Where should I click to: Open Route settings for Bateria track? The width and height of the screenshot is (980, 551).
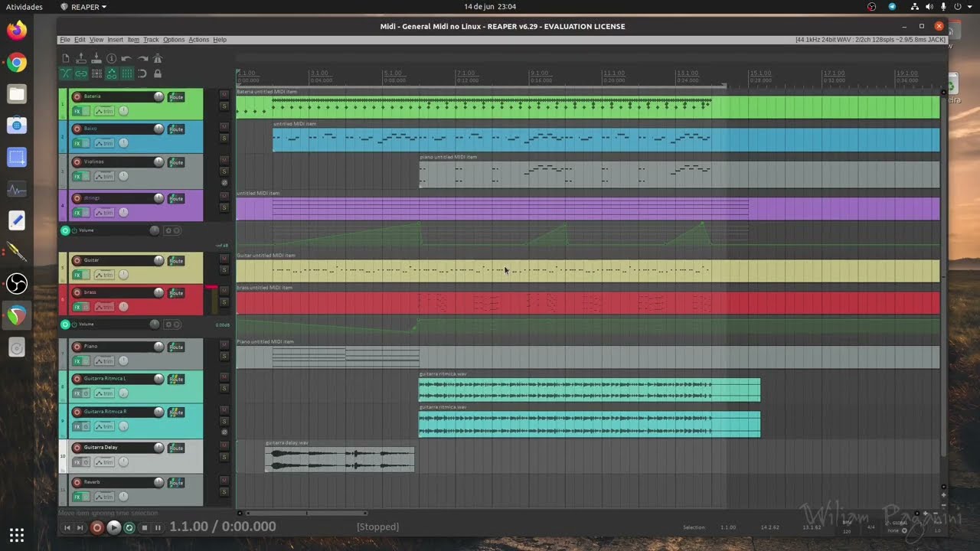pos(177,97)
